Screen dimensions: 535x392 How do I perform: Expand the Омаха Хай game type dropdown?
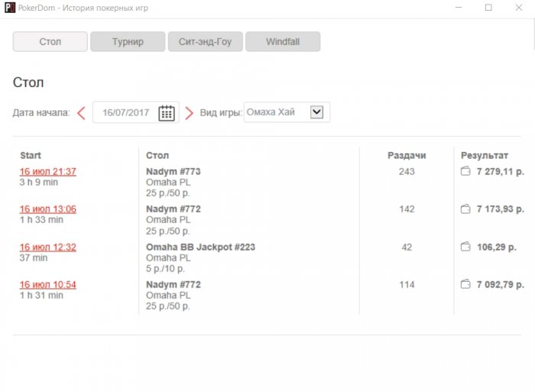(317, 112)
